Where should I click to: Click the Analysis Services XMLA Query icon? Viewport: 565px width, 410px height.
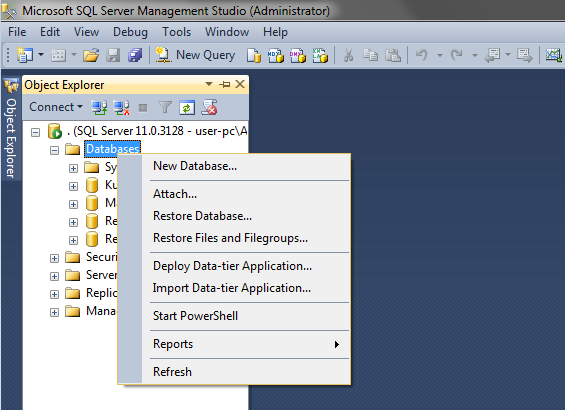click(x=320, y=55)
